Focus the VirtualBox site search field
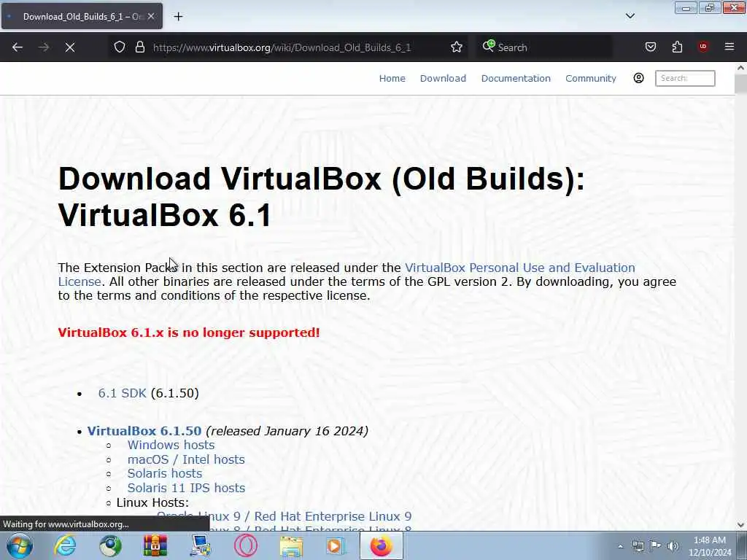This screenshot has width=747, height=560. [x=685, y=78]
